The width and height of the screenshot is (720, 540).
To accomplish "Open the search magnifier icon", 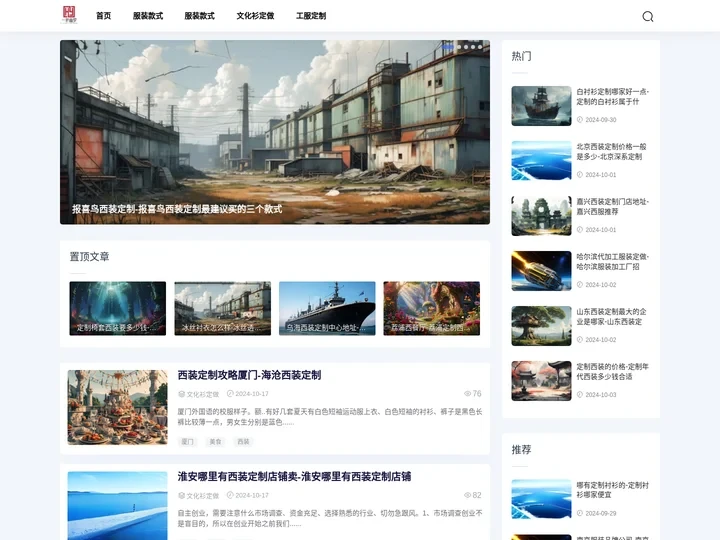I will click(x=647, y=17).
